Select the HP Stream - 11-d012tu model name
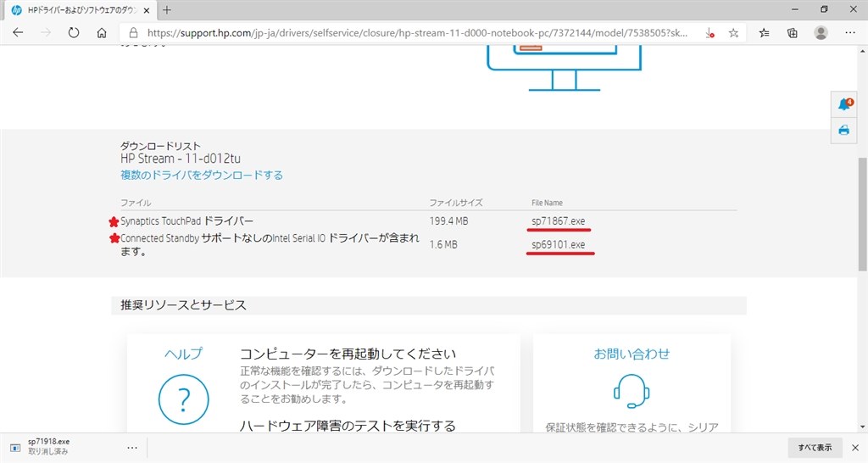The height and width of the screenshot is (463, 868). coord(181,159)
